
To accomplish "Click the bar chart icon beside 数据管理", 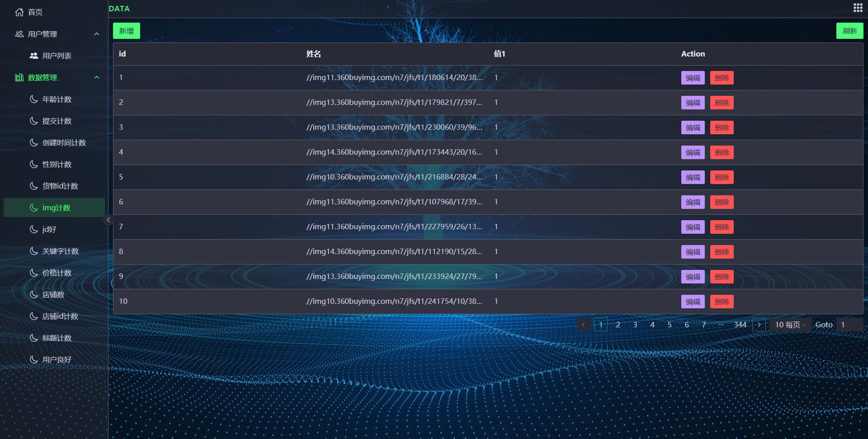I will [x=19, y=77].
